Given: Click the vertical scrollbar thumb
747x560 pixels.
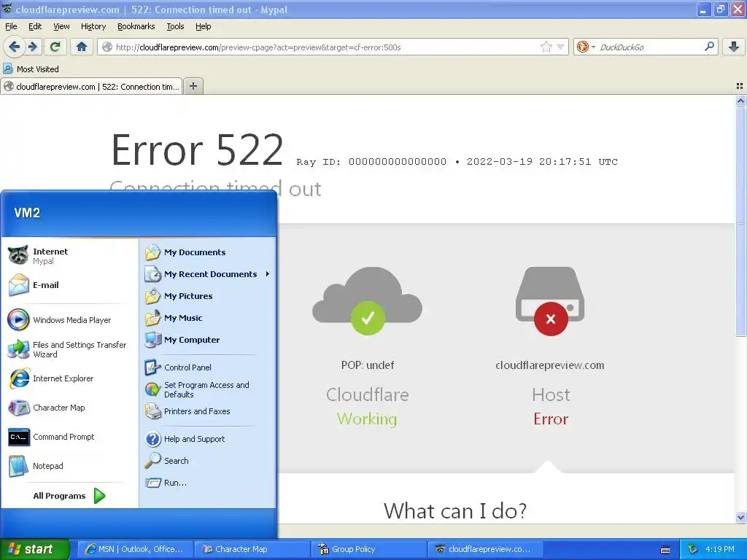Looking at the screenshot, I should click(740, 222).
